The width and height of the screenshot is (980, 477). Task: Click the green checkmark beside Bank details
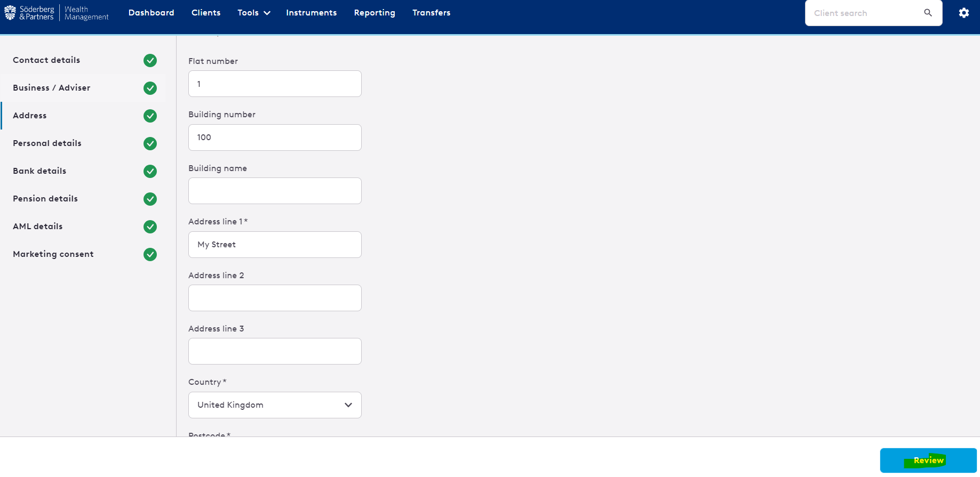(150, 171)
